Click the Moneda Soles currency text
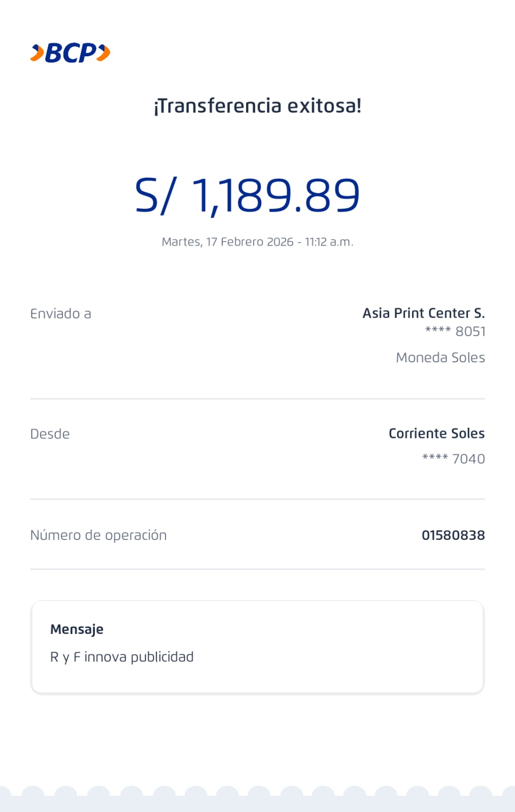 (440, 358)
